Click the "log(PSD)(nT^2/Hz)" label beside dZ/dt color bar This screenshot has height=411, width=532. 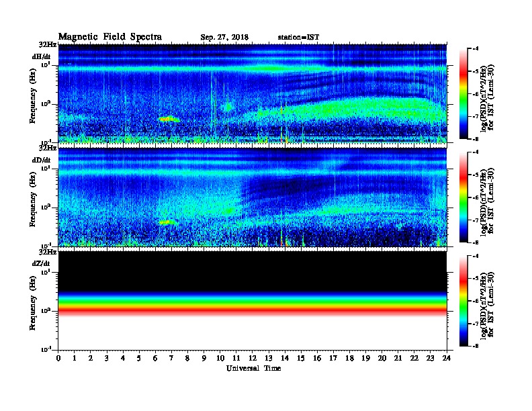484,306
